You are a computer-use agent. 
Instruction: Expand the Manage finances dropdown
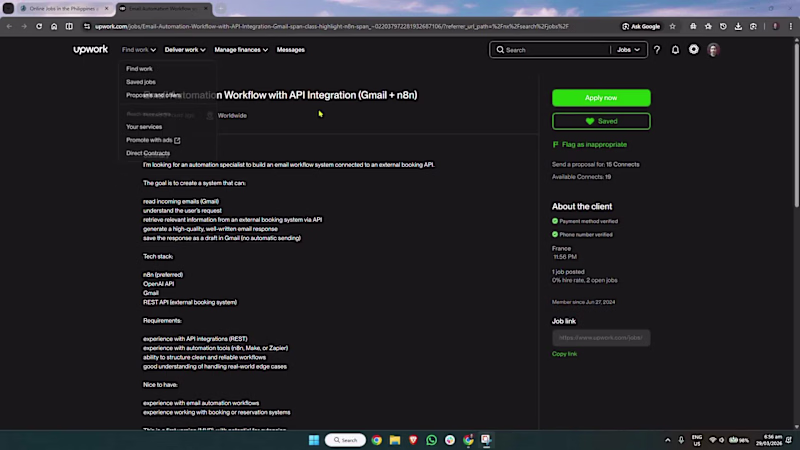pyautogui.click(x=241, y=49)
